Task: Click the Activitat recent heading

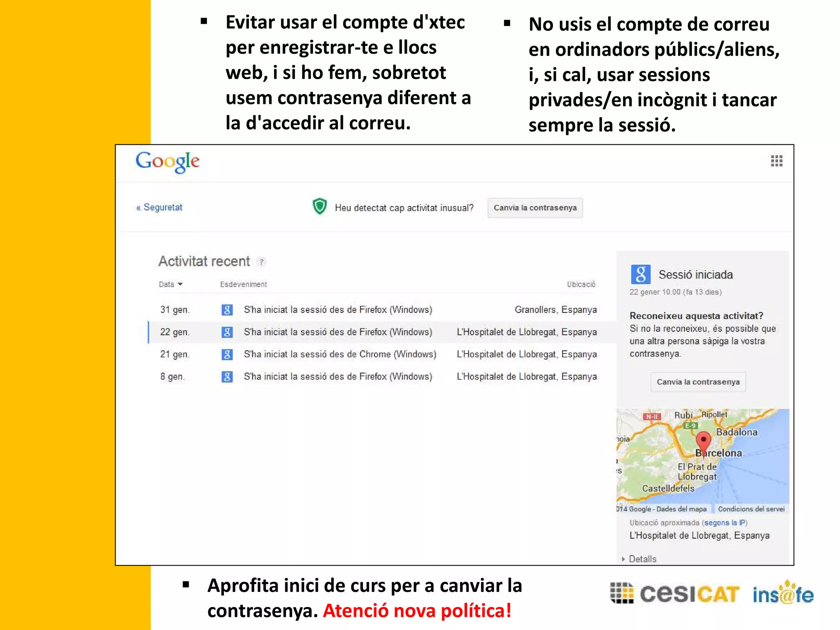Action: [204, 261]
